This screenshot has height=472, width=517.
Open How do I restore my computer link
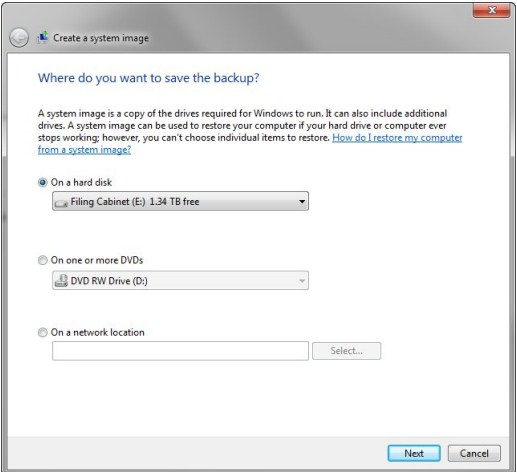click(397, 138)
